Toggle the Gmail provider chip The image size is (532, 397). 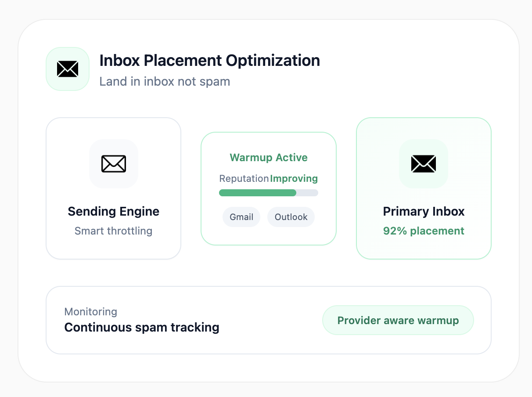241,217
